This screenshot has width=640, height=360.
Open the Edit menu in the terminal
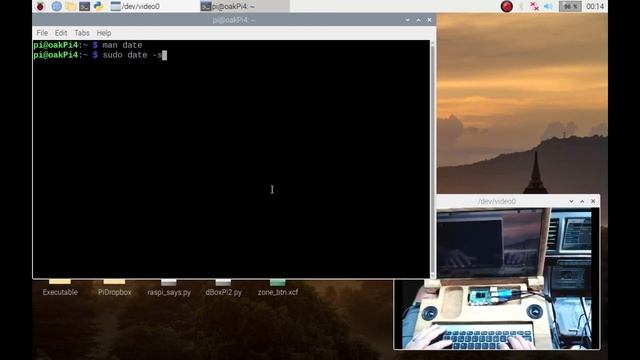point(61,33)
